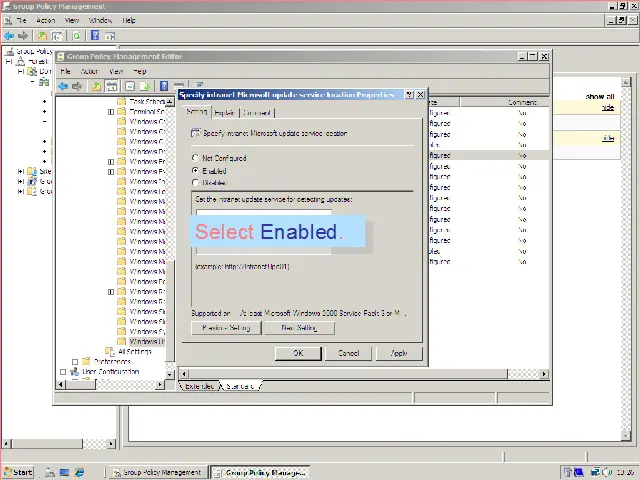Switch to Group Policy Management taskbar button
640x480 pixels.
click(158, 472)
